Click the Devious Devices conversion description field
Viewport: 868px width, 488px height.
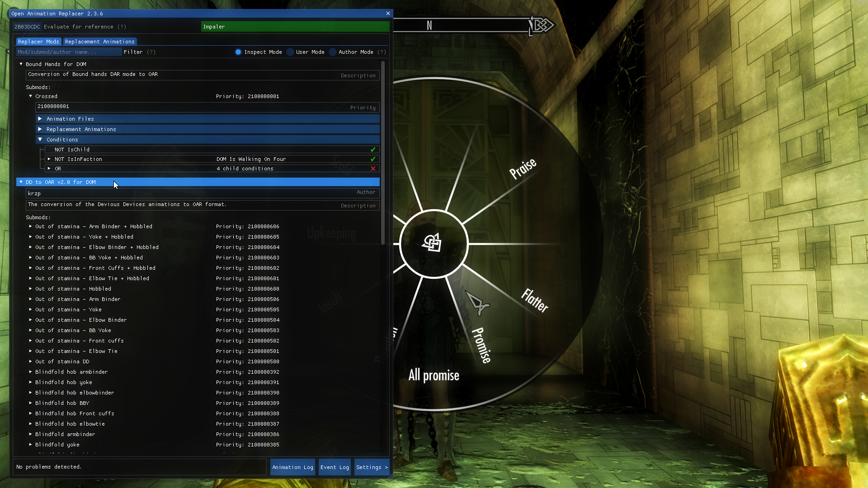tap(203, 205)
